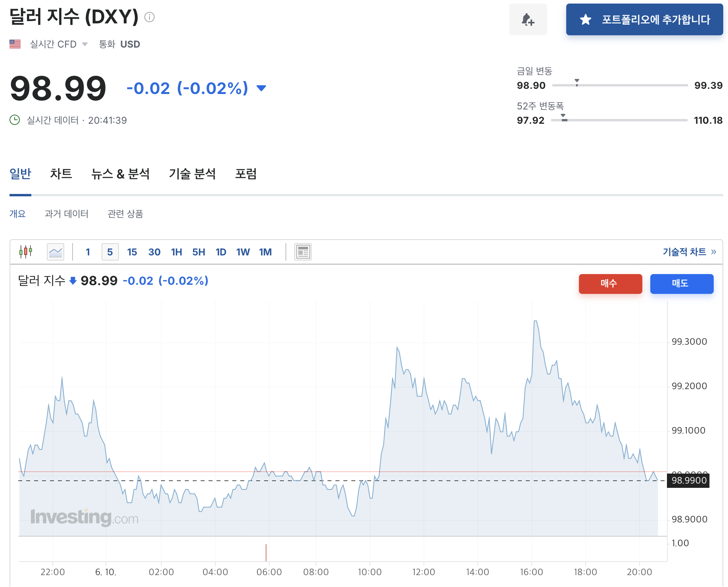Set chart interval to 1W

click(x=243, y=252)
